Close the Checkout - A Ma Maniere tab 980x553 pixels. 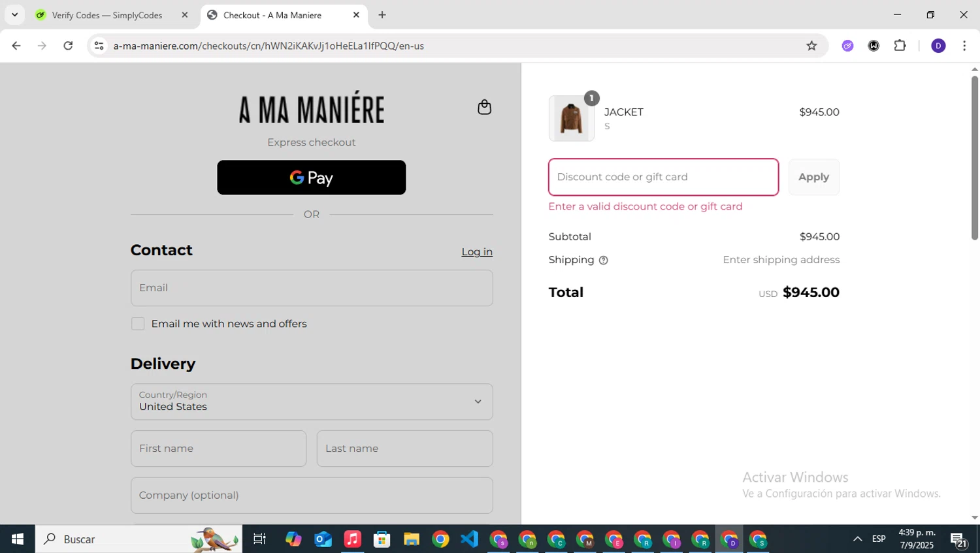coord(356,15)
